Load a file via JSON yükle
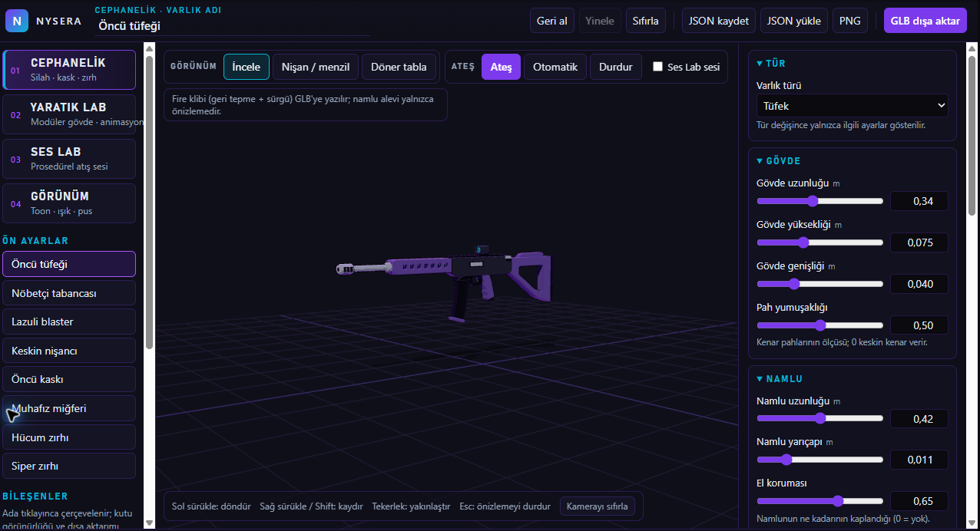This screenshot has height=531, width=980. (x=794, y=21)
